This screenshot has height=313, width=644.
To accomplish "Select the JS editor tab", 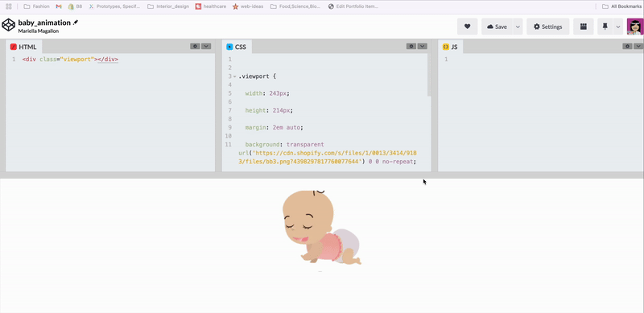I will 451,47.
